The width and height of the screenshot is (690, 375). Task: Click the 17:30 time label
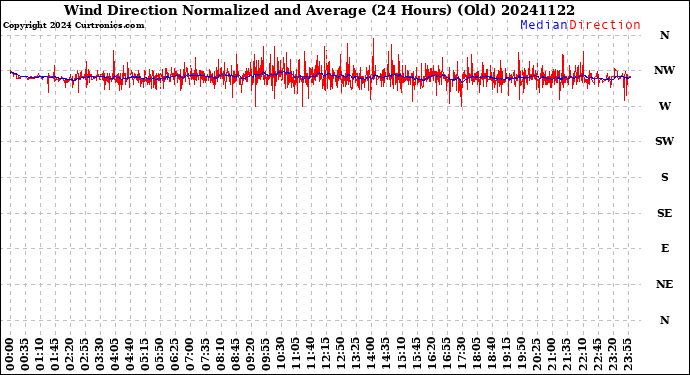461,355
